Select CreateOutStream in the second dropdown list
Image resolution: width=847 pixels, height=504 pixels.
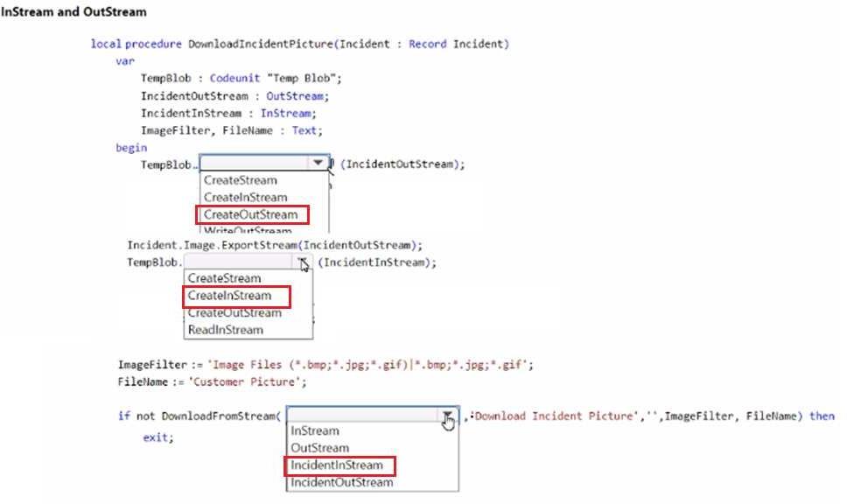click(x=234, y=312)
